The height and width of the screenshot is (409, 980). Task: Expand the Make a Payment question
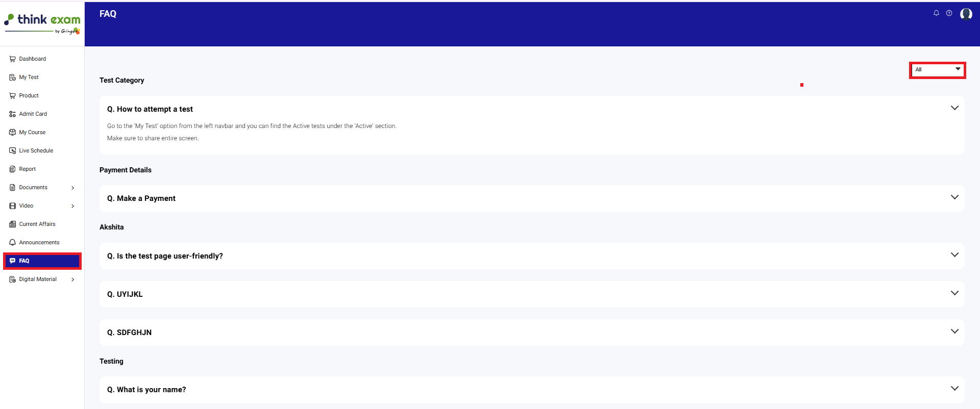click(954, 197)
